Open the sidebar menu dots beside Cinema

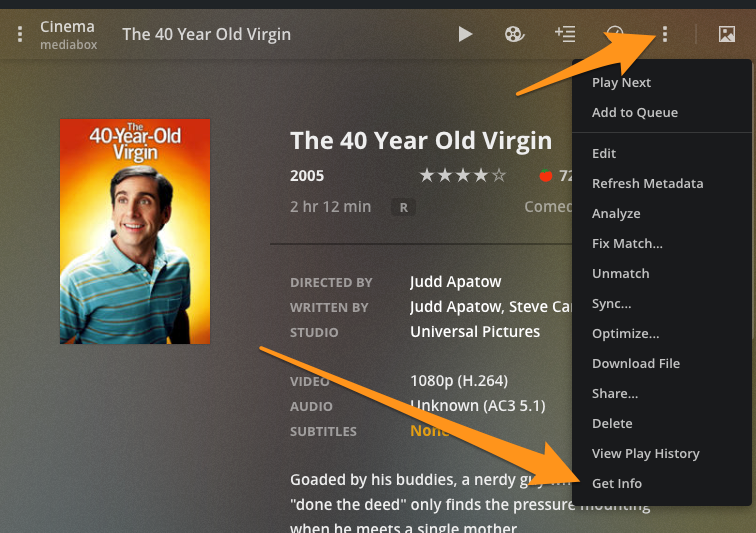20,34
